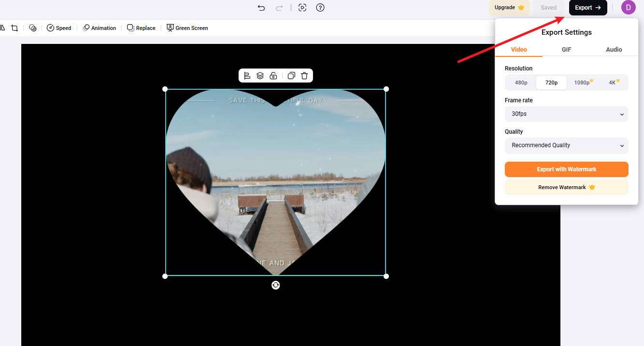
Task: Open the help question mark icon
Action: point(320,8)
